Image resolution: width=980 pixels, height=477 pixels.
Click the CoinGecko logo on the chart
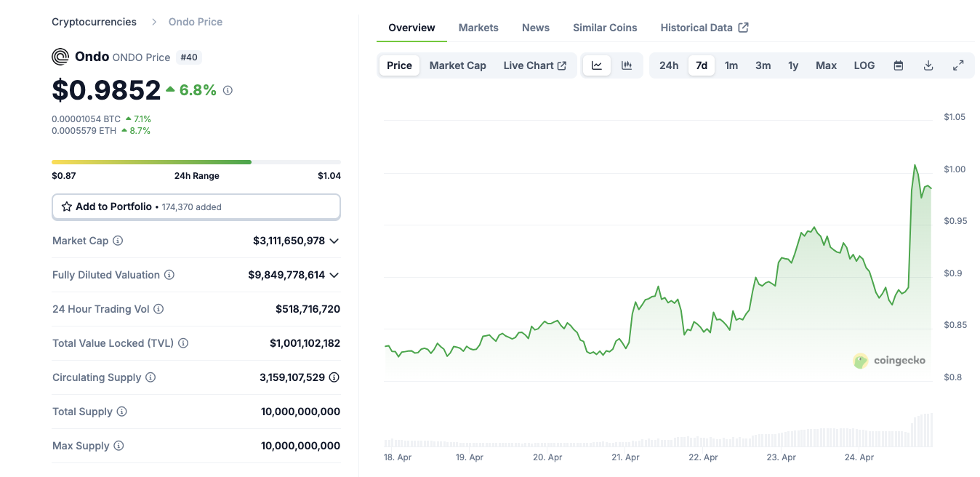pyautogui.click(x=861, y=361)
